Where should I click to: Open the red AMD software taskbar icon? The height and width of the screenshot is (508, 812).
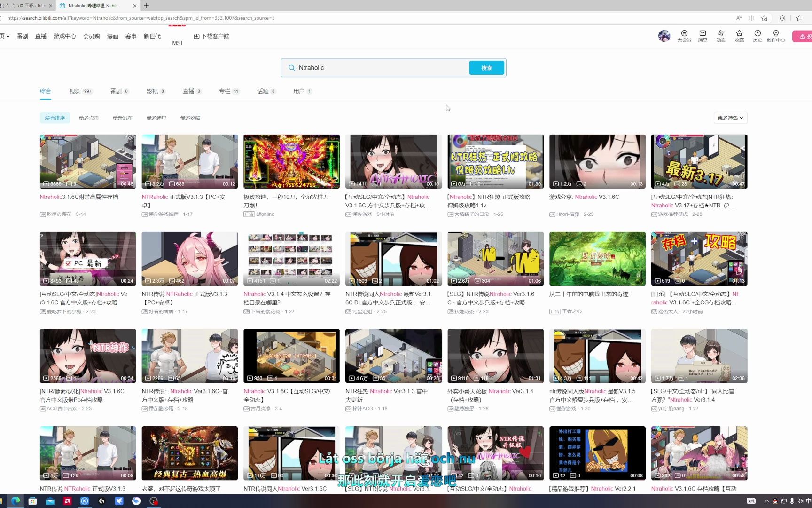(x=67, y=501)
